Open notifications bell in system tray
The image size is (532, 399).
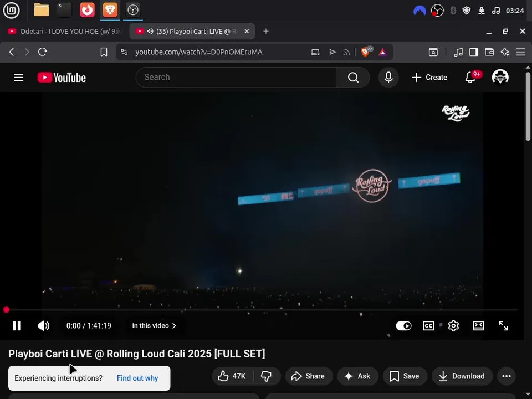pyautogui.click(x=482, y=11)
